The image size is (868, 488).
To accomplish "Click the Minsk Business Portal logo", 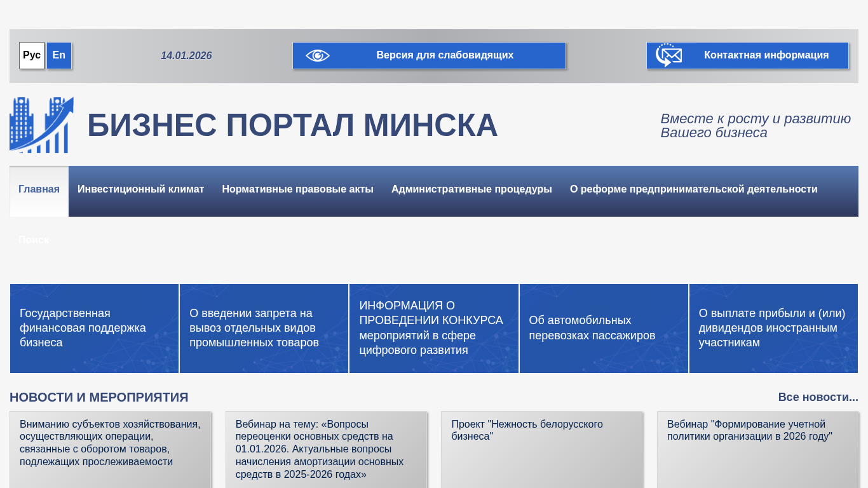I will click(x=42, y=125).
